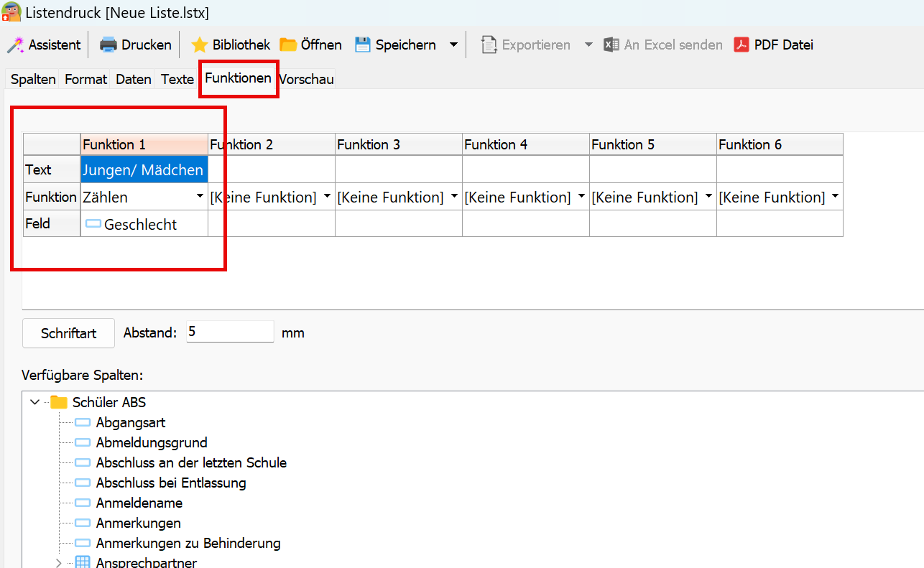
Task: Switch to the Daten tab
Action: point(134,79)
